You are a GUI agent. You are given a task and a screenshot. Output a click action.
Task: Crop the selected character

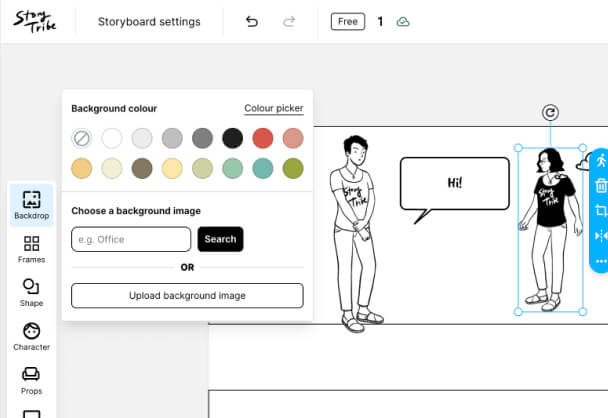click(x=601, y=211)
